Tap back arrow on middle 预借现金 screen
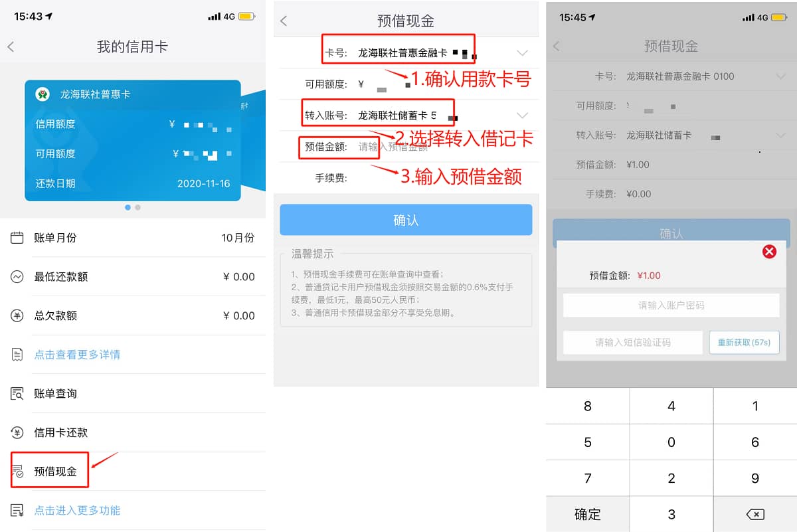This screenshot has height=532, width=797. (x=284, y=21)
